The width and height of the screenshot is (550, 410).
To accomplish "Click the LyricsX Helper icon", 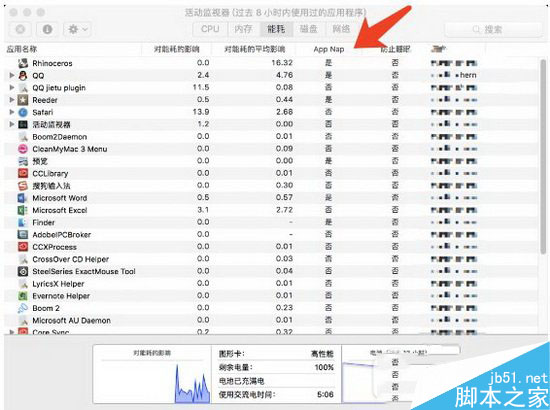I will click(23, 284).
